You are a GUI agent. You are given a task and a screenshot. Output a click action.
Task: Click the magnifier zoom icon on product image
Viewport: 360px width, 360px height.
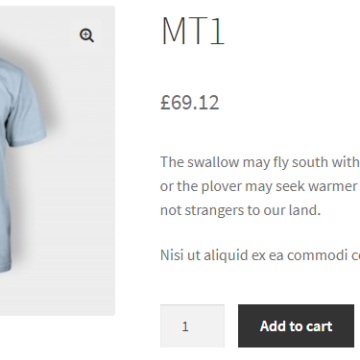pos(87,35)
